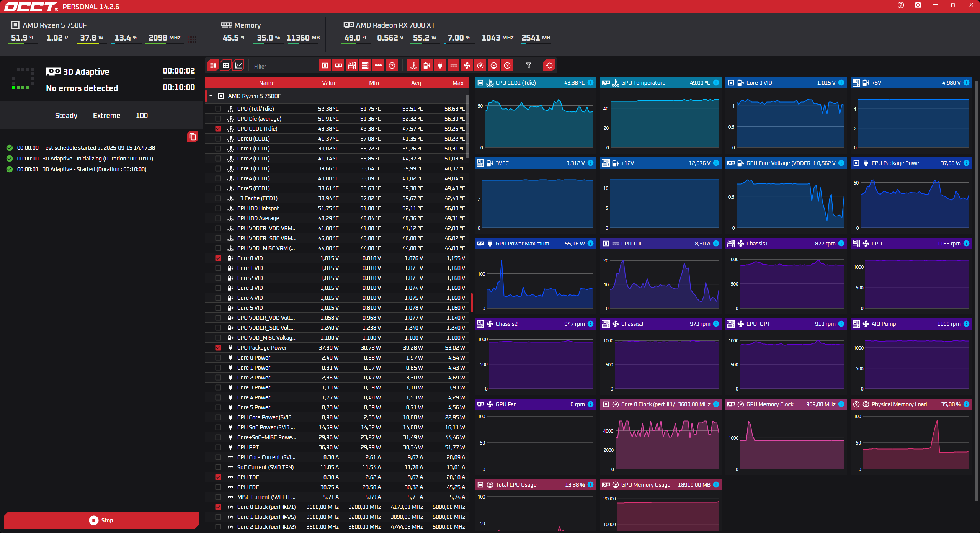Stop the running 3D Adaptive test
This screenshot has width=980, height=533.
coord(101,520)
